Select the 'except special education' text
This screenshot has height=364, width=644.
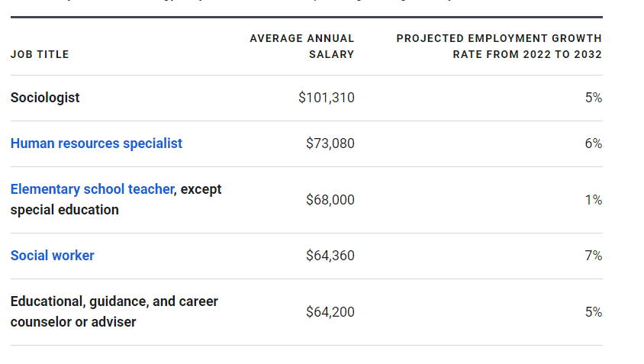[x=116, y=200]
